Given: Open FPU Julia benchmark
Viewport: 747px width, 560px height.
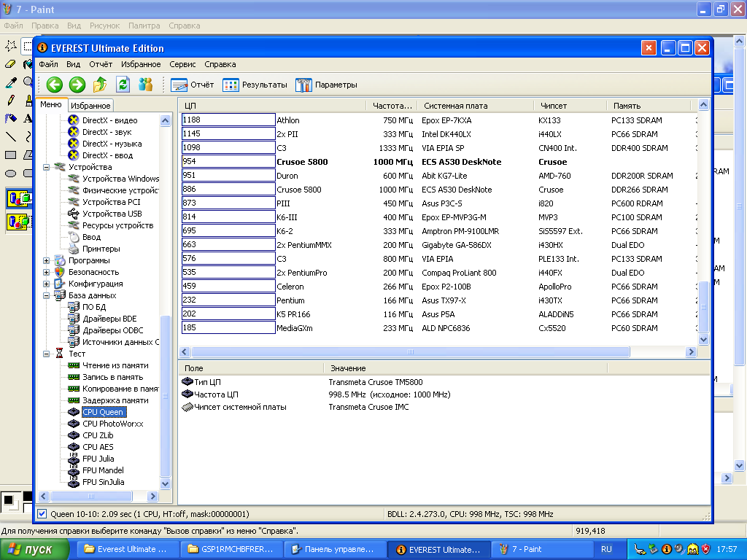Looking at the screenshot, I should 98,459.
